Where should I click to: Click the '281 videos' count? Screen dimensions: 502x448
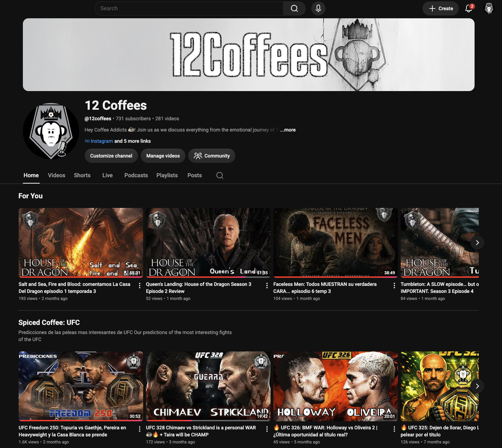pyautogui.click(x=167, y=119)
